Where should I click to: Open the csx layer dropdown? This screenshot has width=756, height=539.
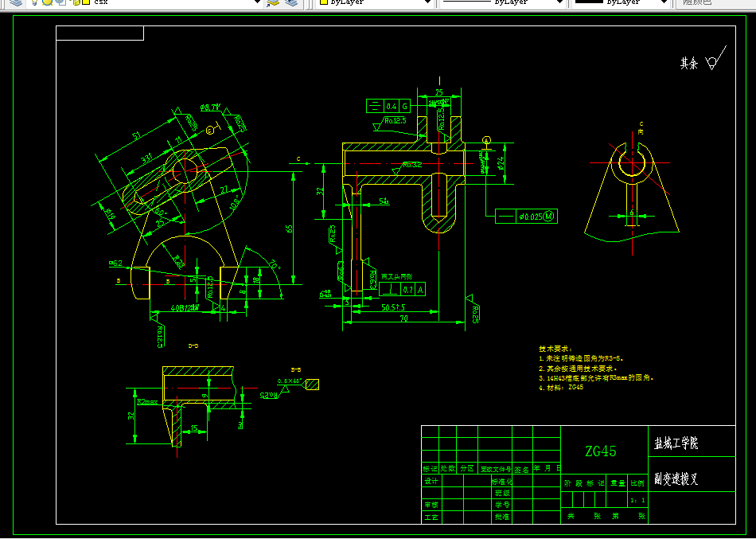258,2
